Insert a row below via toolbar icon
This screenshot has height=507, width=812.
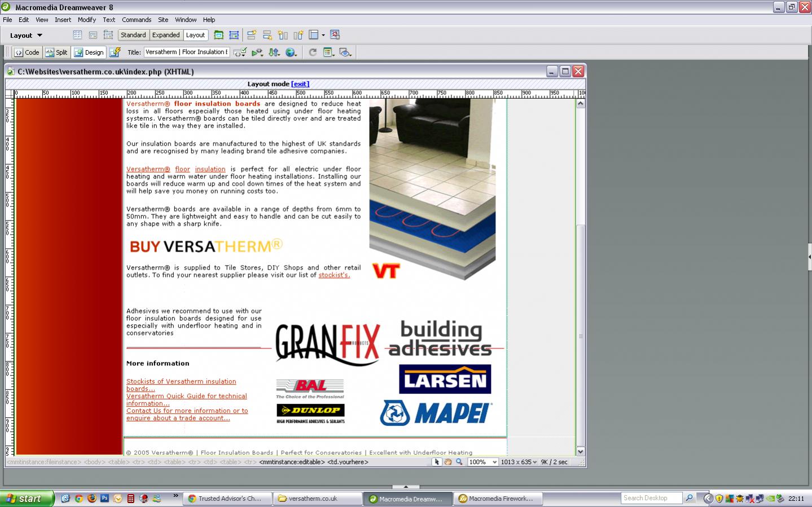pos(267,35)
